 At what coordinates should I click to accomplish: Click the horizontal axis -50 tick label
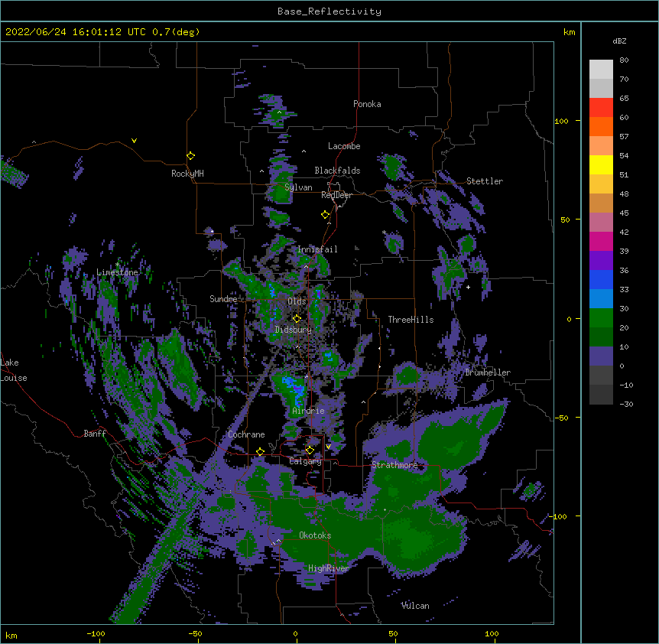(x=195, y=633)
